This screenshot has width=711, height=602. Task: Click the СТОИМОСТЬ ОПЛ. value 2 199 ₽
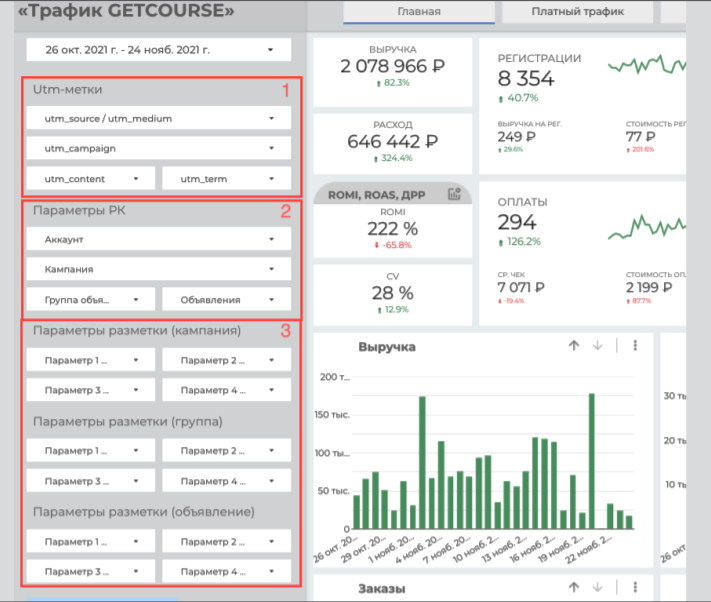[x=649, y=287]
